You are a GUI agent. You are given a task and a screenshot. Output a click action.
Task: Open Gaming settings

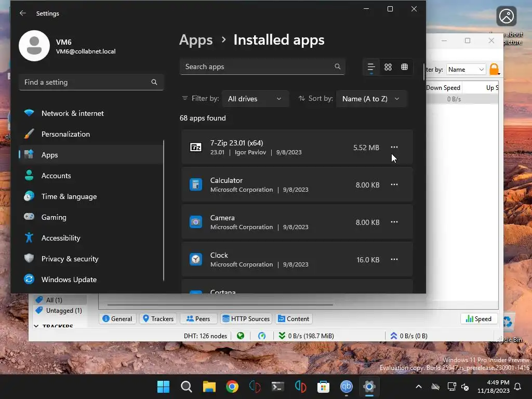(91, 217)
